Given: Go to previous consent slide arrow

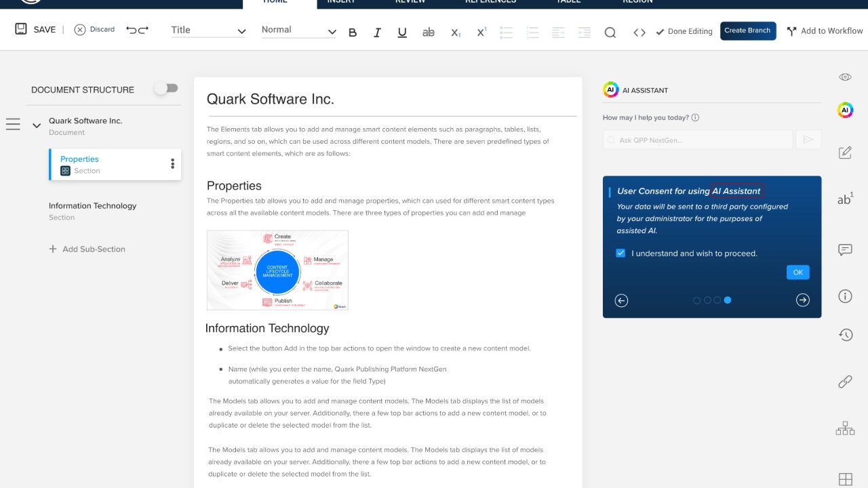Looking at the screenshot, I should click(x=621, y=300).
